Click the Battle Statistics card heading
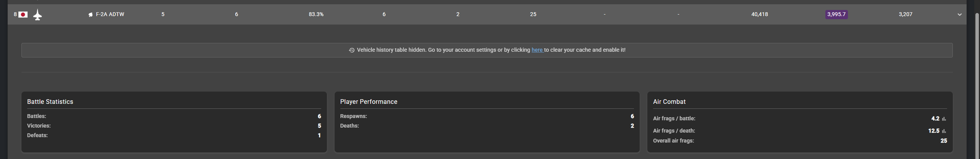This screenshot has height=159, width=980. tap(50, 102)
